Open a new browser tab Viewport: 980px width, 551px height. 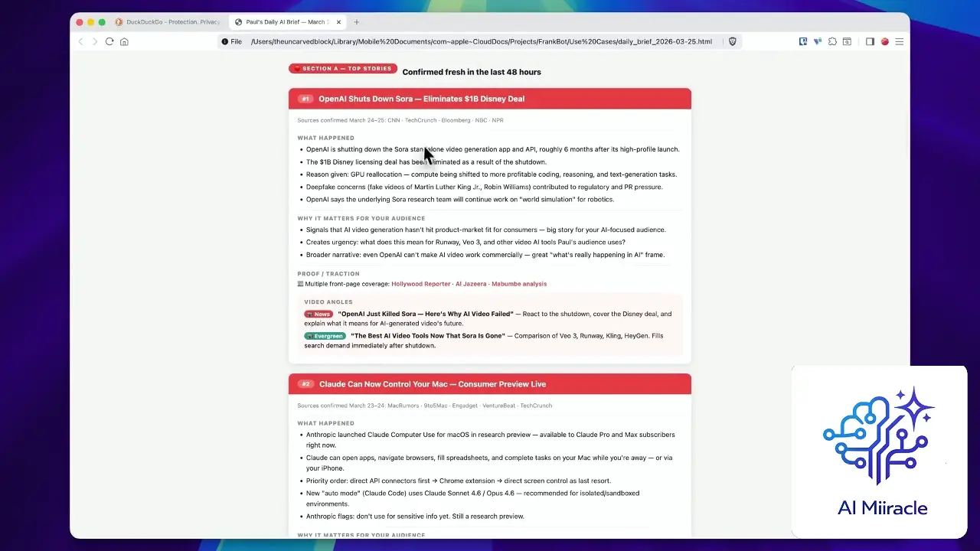pyautogui.click(x=357, y=22)
